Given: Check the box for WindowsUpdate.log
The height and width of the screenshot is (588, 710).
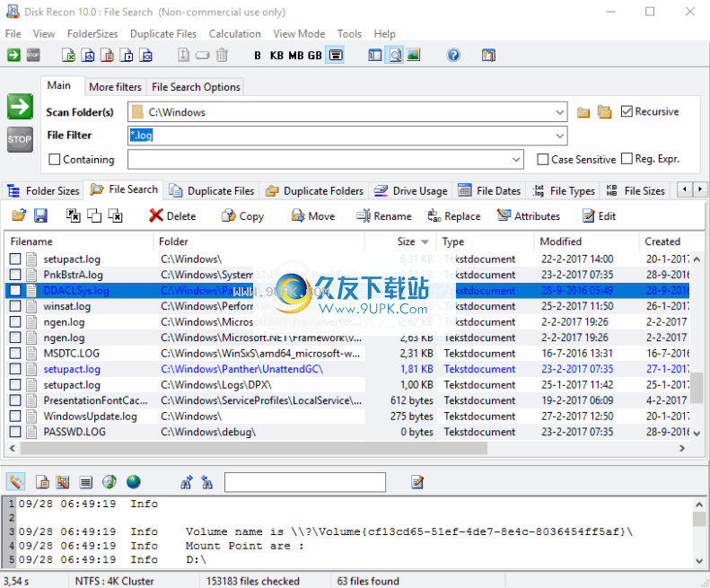Looking at the screenshot, I should coord(15,416).
